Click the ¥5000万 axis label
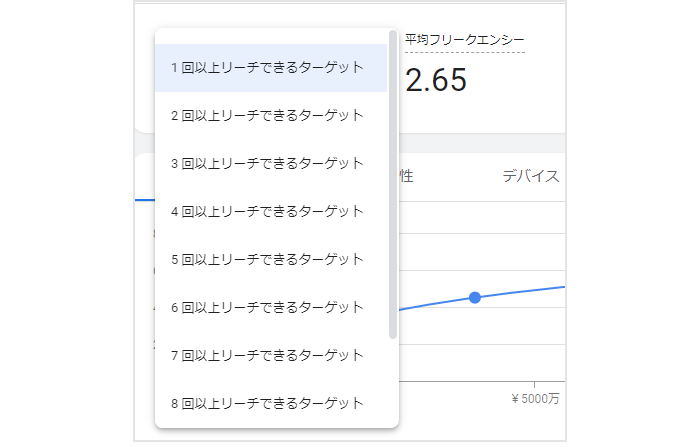The height and width of the screenshot is (447, 700). point(535,399)
